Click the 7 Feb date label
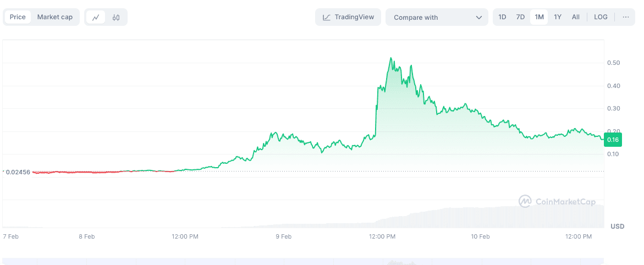644x265 pixels. tap(10, 236)
